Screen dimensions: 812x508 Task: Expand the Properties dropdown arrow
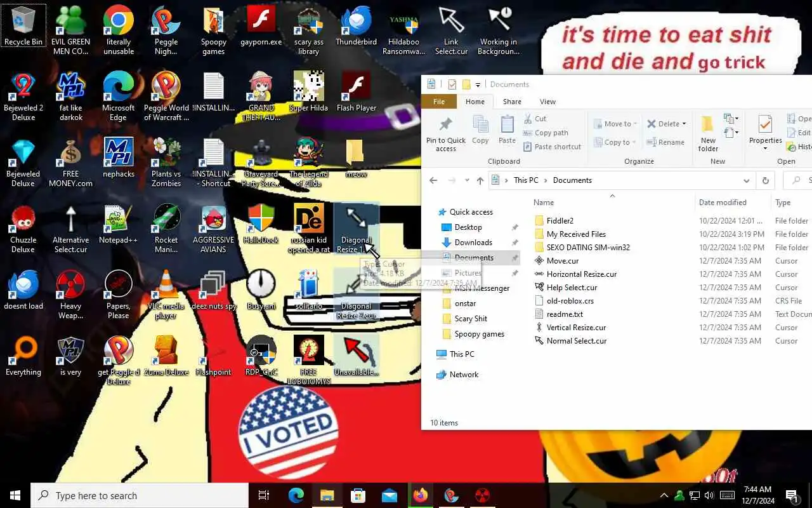pos(765,149)
